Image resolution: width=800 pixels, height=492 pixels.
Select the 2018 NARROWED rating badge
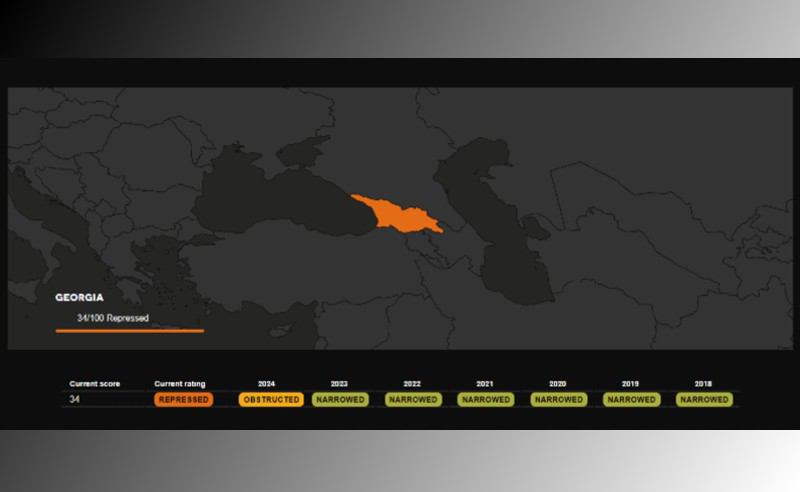pos(704,399)
